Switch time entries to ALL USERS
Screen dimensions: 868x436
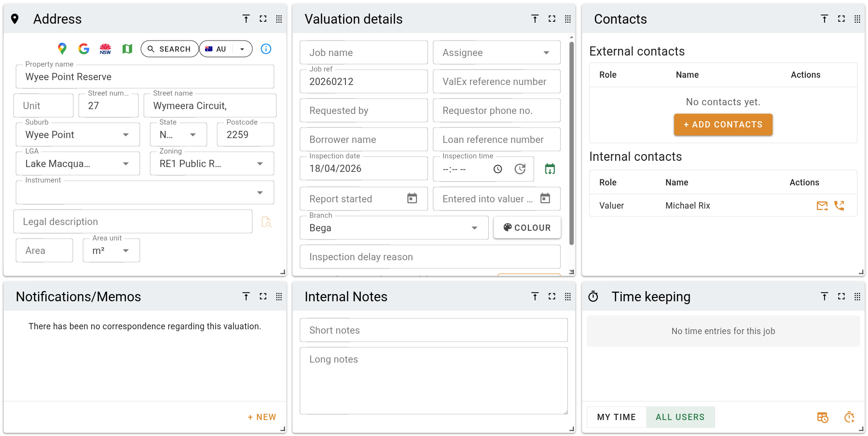[x=680, y=417]
